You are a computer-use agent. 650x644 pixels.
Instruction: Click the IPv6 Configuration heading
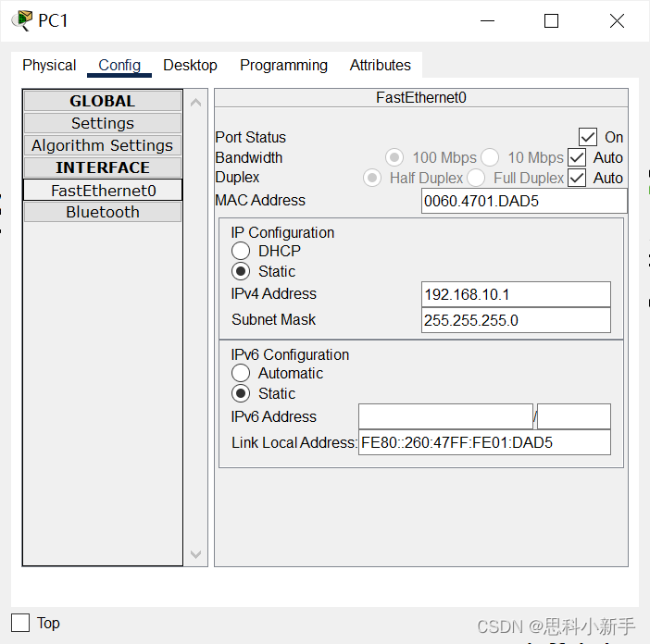coord(290,354)
